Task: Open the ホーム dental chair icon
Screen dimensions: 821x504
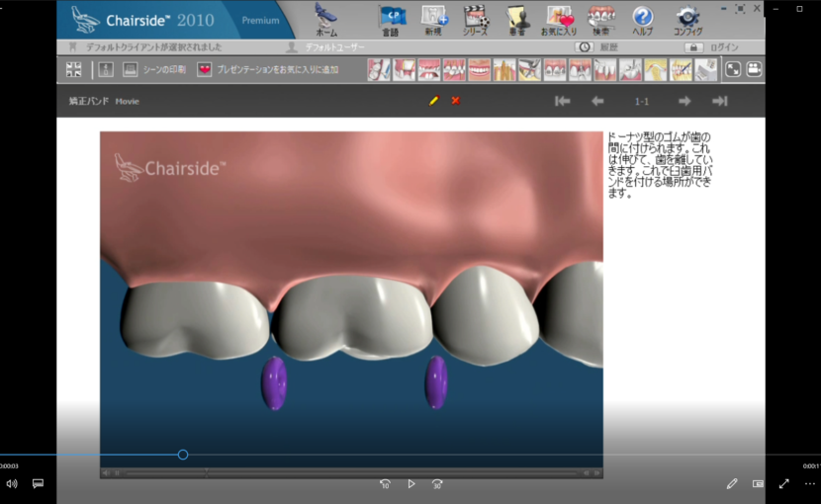Action: pos(326,20)
